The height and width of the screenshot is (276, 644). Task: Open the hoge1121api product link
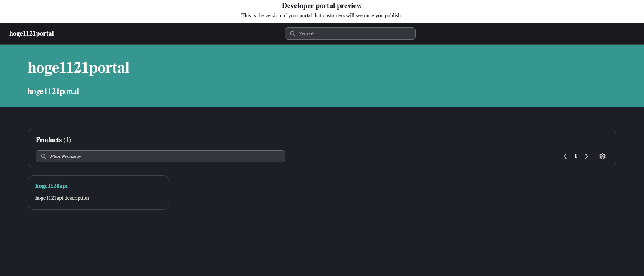(52, 186)
